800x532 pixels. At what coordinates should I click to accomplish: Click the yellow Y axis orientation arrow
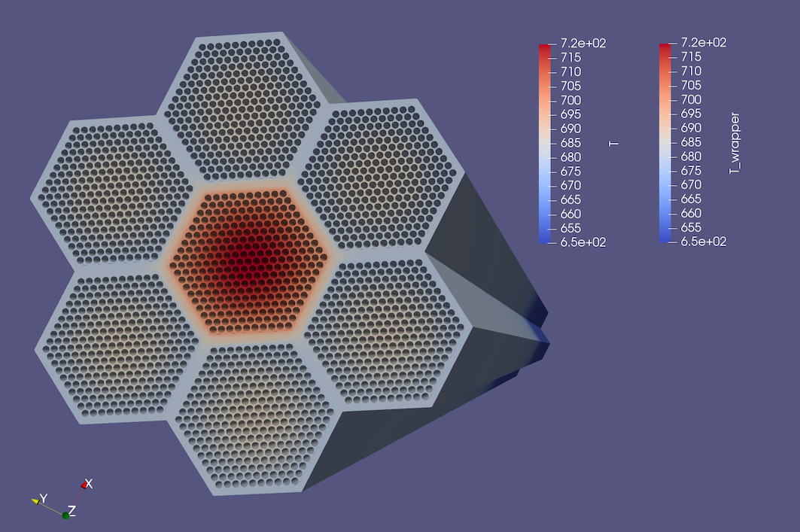click(37, 500)
